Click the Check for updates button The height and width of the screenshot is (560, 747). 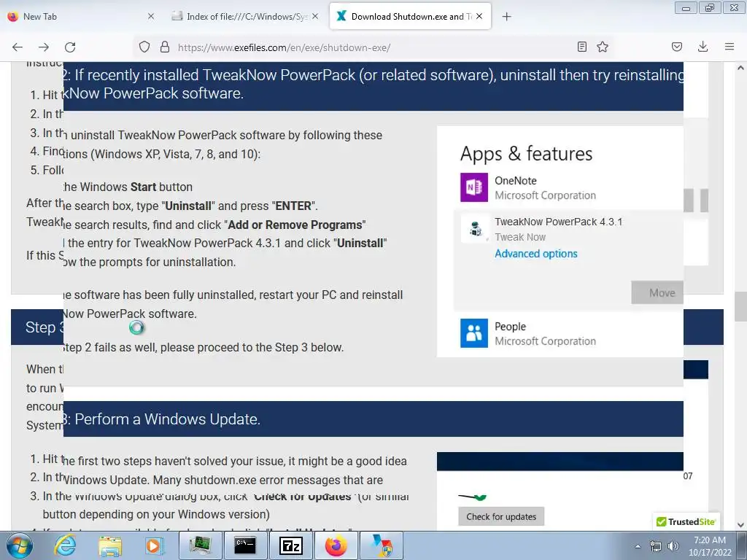[x=501, y=517]
